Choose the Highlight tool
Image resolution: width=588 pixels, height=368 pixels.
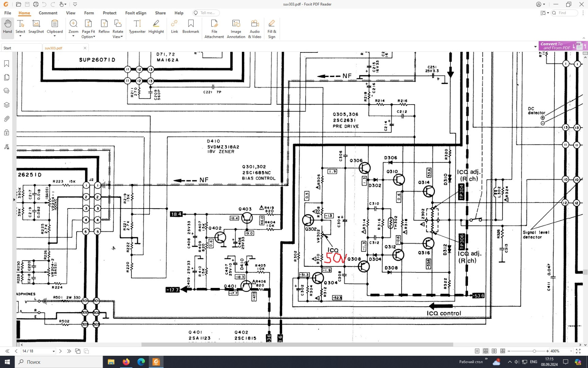156,27
